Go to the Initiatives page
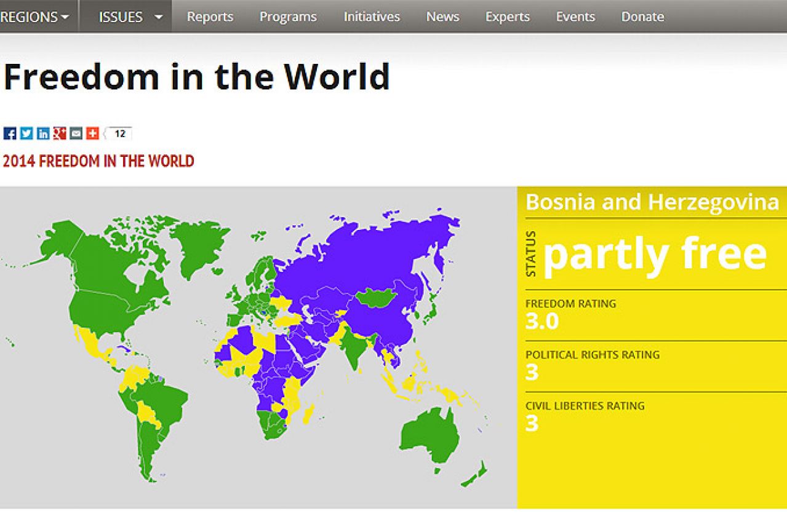The width and height of the screenshot is (787, 532). point(371,17)
